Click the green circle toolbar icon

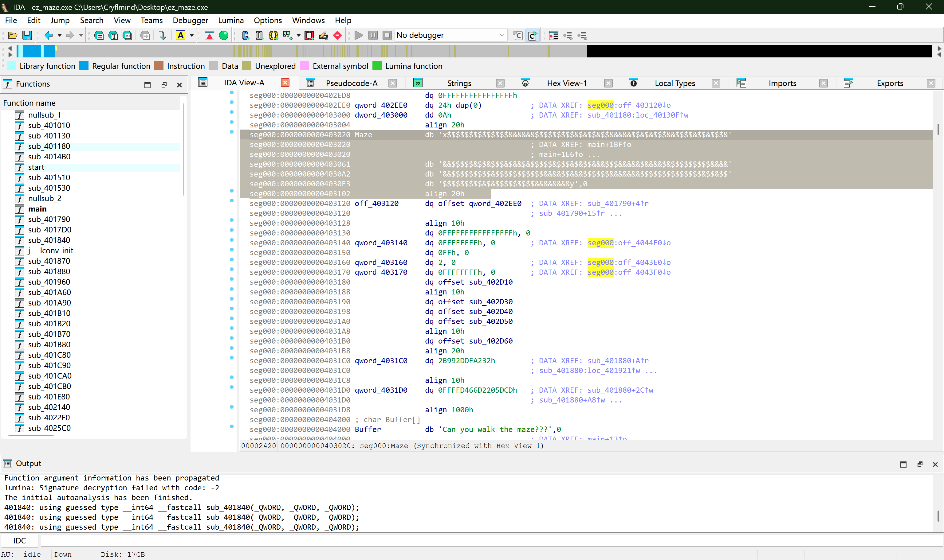click(223, 36)
